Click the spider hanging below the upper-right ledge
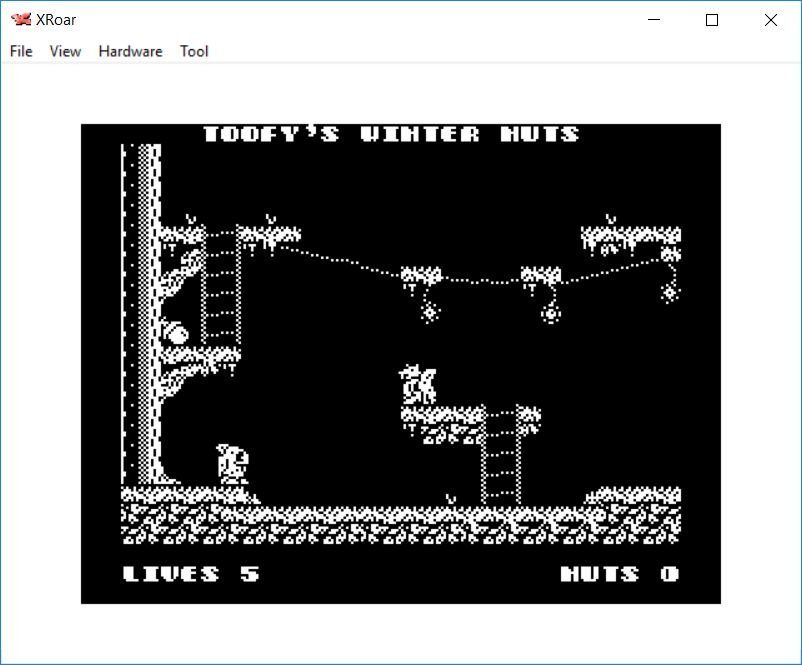The image size is (802, 665). click(x=669, y=291)
